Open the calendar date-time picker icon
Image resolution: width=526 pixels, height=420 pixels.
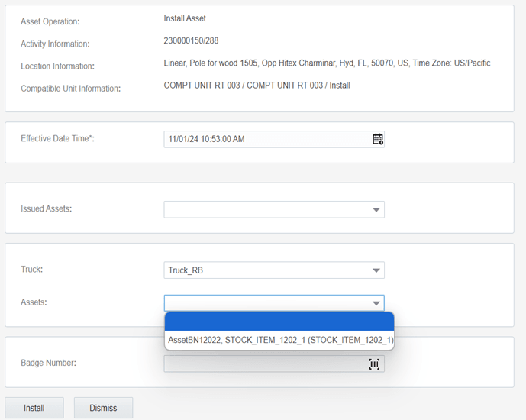click(378, 139)
